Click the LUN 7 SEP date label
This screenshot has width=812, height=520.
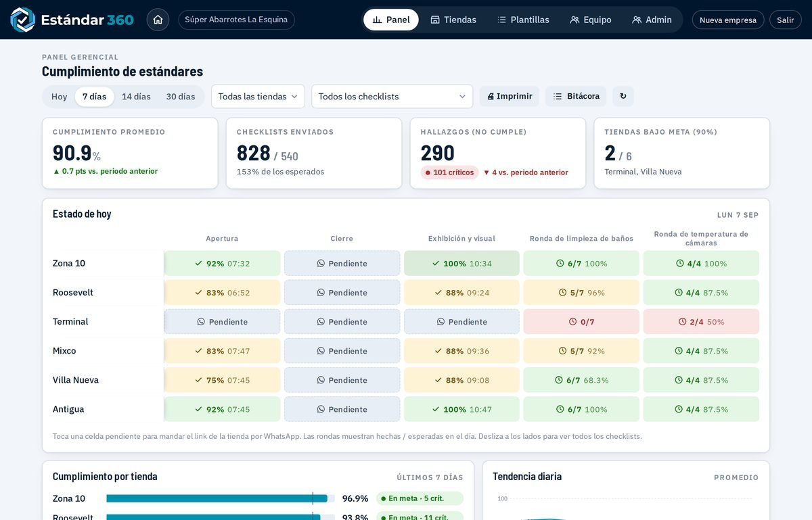point(738,215)
